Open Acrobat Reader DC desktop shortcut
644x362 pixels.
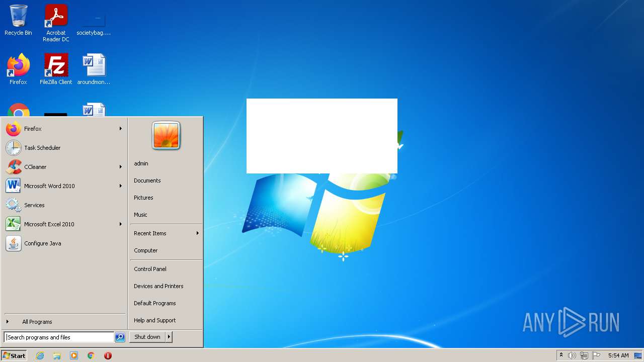(x=56, y=23)
